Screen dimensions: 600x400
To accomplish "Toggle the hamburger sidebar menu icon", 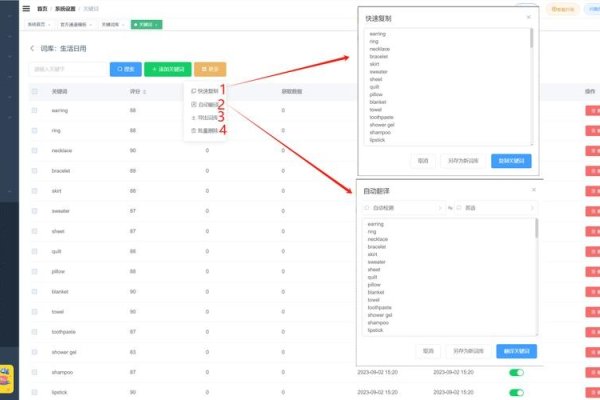I will (x=26, y=9).
